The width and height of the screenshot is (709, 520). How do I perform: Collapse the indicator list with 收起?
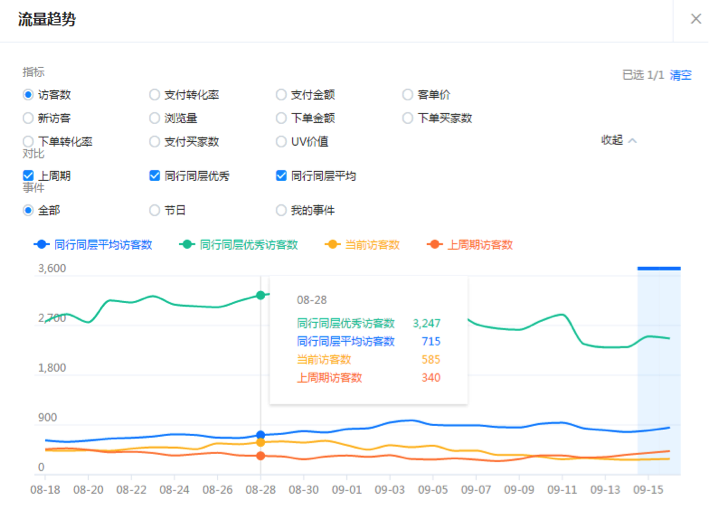[x=618, y=140]
